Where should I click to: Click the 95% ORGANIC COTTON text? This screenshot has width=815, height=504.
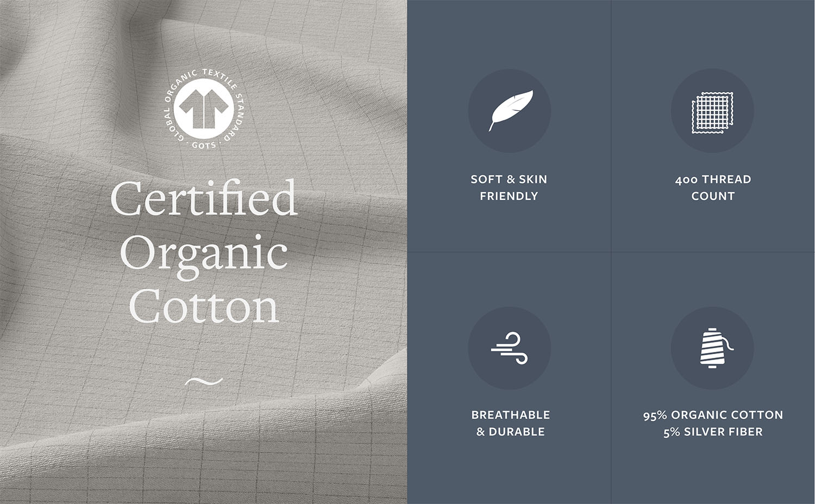tap(713, 415)
